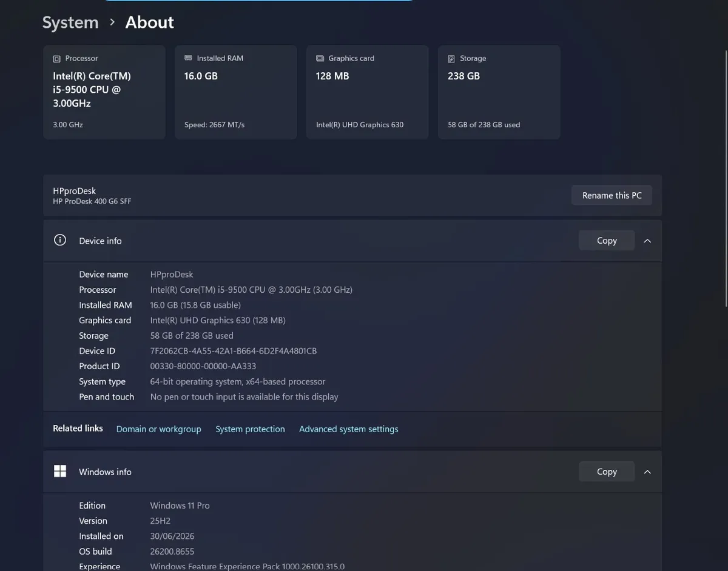Select the 128 MB graphics card tile

tap(368, 92)
